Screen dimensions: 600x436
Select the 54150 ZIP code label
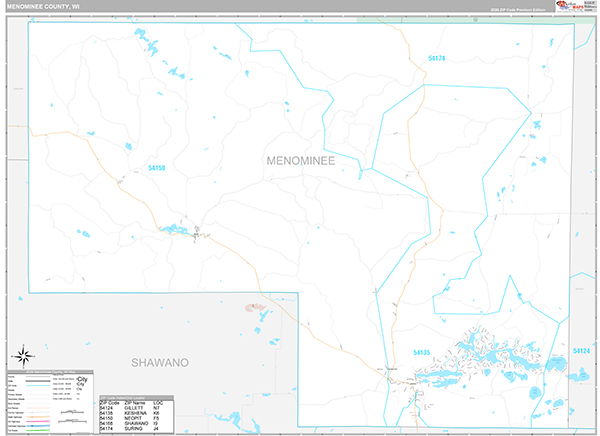157,168
